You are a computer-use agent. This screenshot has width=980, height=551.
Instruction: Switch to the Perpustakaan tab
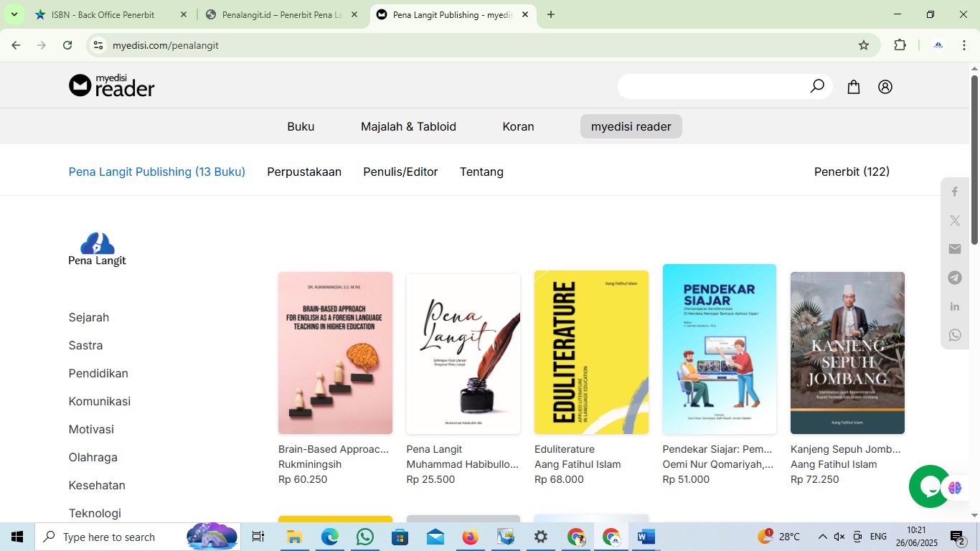(304, 171)
